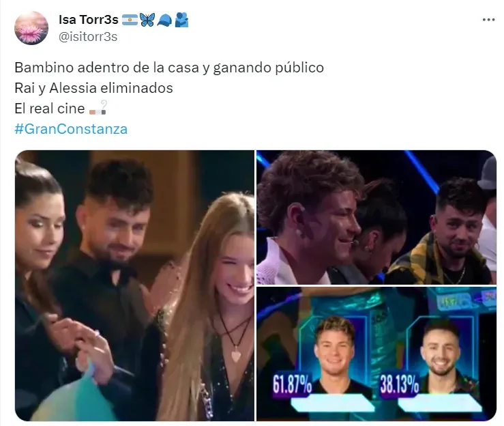Click the Argentina flag emoji in name

[130, 20]
